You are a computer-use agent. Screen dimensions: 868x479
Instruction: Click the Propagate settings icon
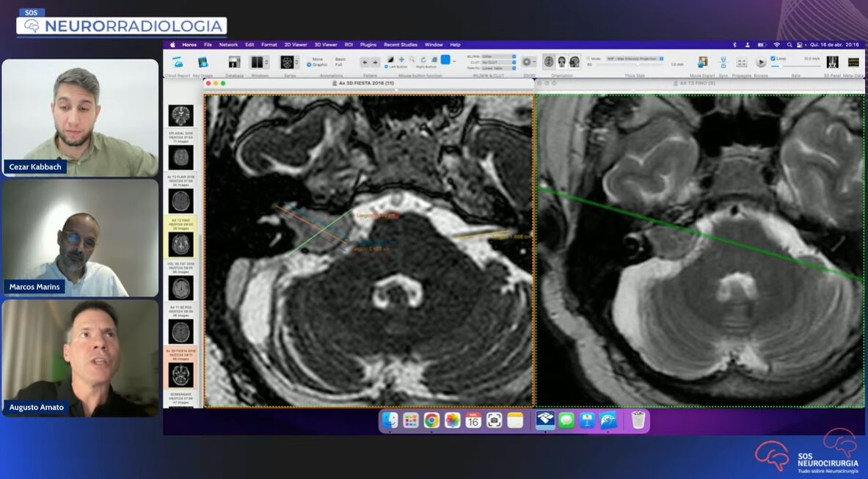(741, 62)
